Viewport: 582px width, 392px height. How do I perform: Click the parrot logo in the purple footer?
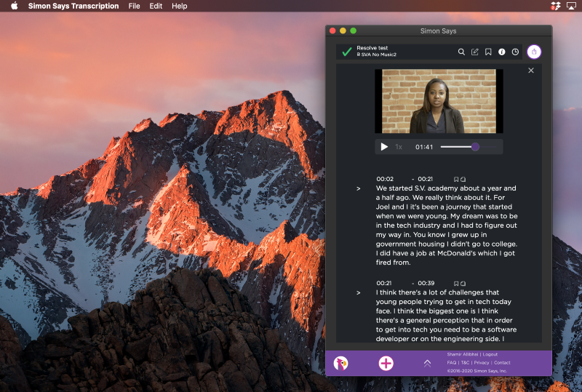pyautogui.click(x=340, y=363)
